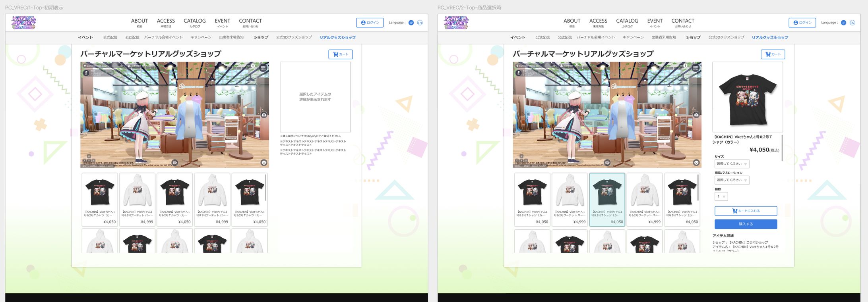Select 公式配信 tab in right mockup

542,37
